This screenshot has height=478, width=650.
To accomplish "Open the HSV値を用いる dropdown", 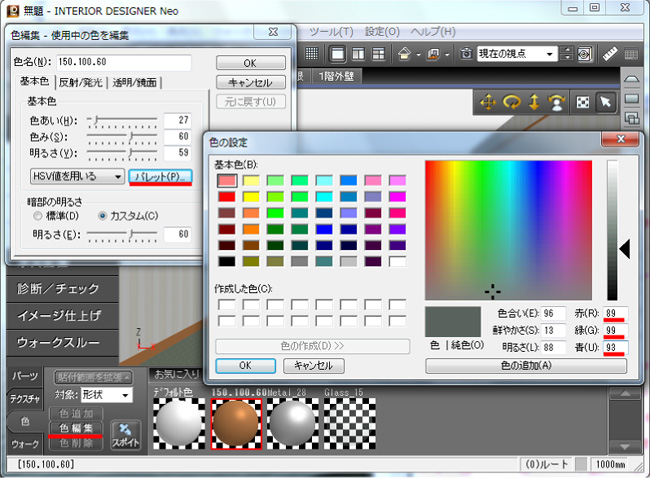I will (x=77, y=177).
